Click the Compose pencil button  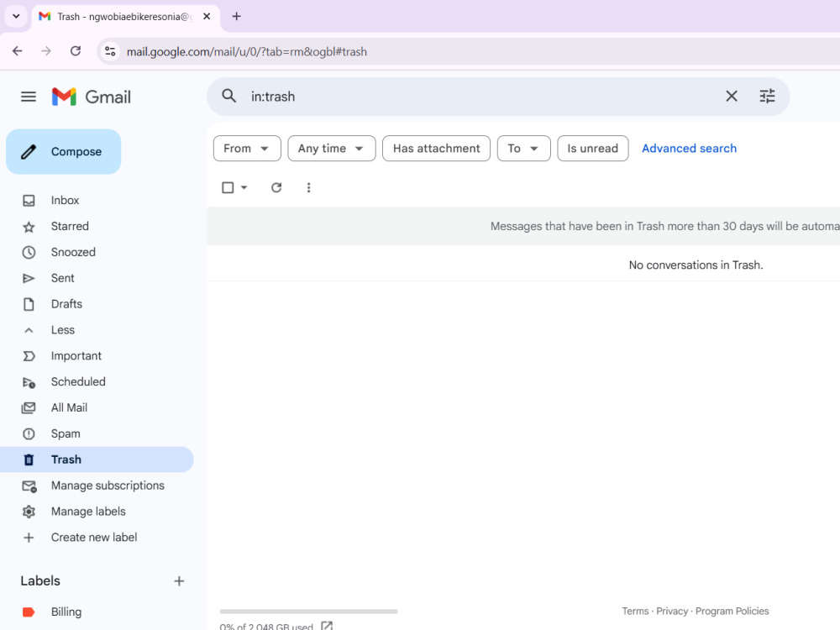[63, 151]
